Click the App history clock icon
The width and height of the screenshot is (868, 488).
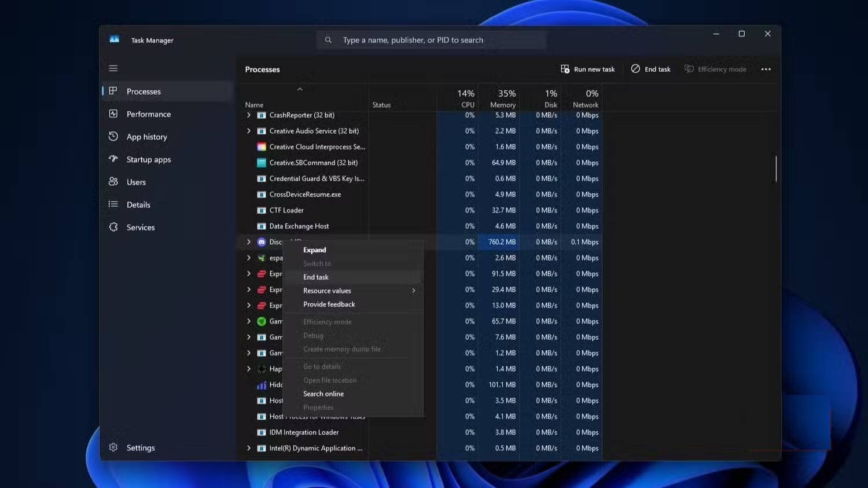click(113, 137)
